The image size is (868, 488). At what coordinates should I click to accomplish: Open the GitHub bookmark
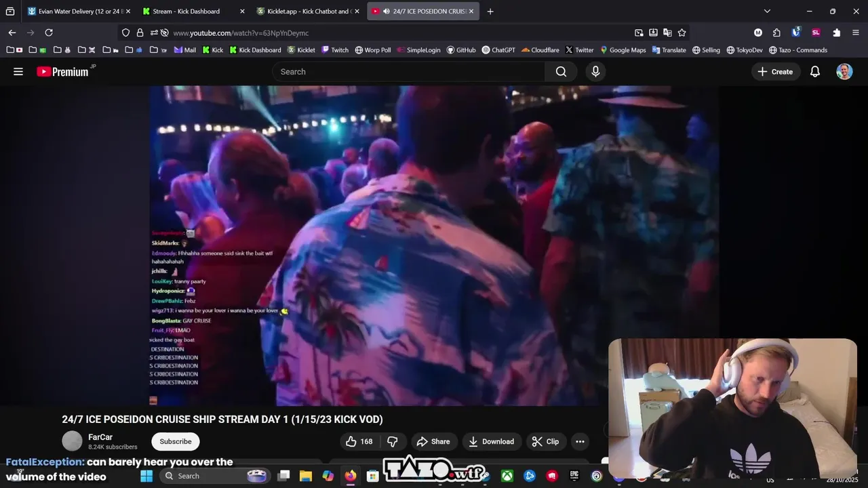click(x=461, y=50)
